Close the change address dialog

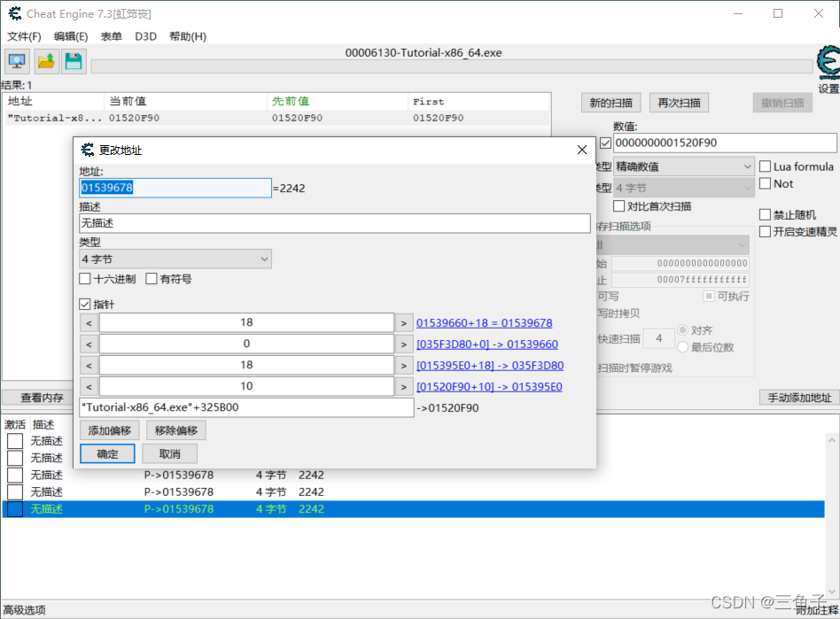(582, 150)
